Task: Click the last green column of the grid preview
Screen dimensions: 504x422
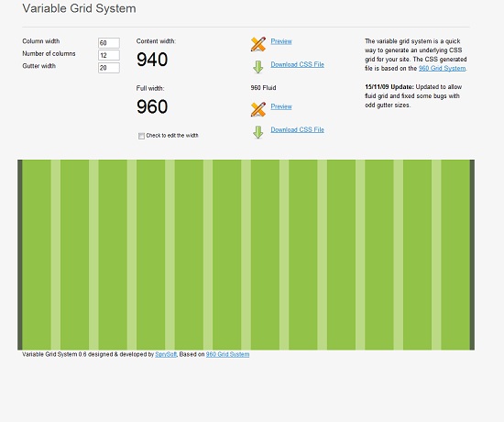Action: [455, 255]
